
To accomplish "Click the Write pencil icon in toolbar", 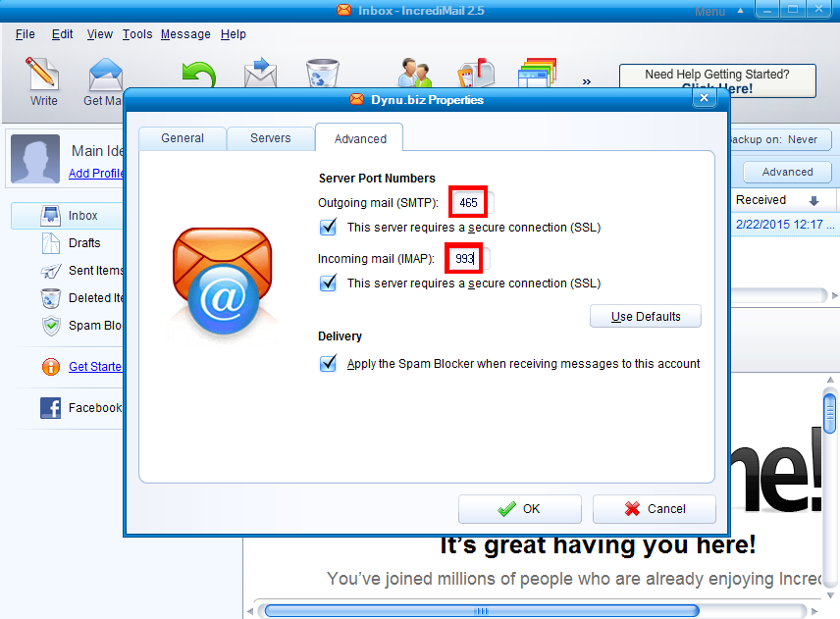I will [42, 73].
